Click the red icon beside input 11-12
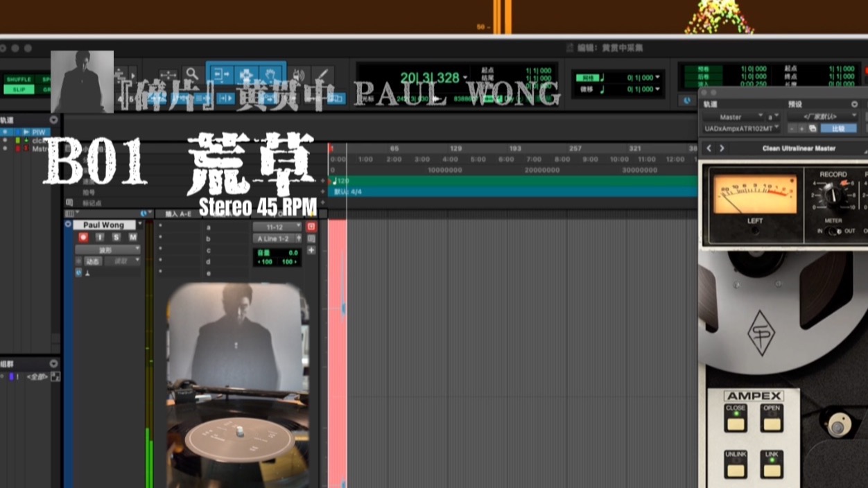The height and width of the screenshot is (488, 868). (311, 227)
